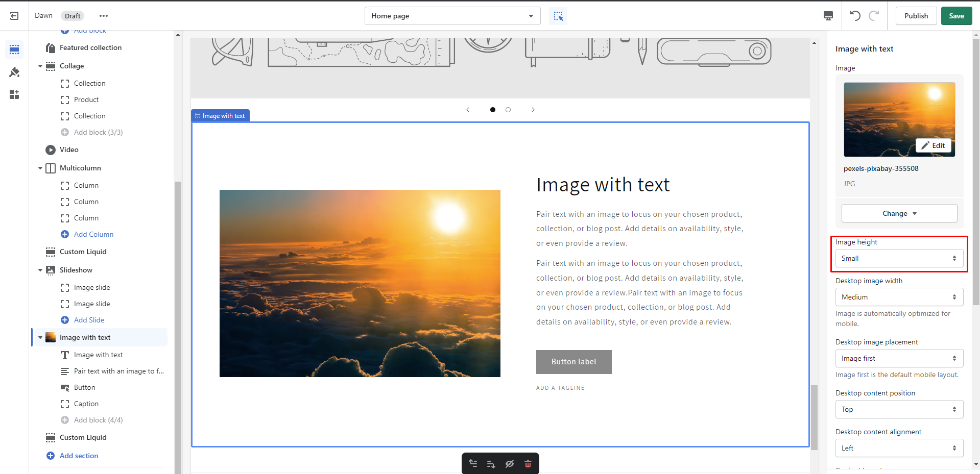Screen dimensions: 980x474
Task: Delete section with red trash icon
Action: (528, 464)
